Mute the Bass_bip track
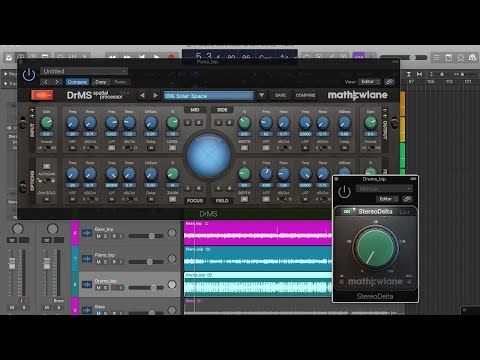480x360 pixels. (98, 236)
